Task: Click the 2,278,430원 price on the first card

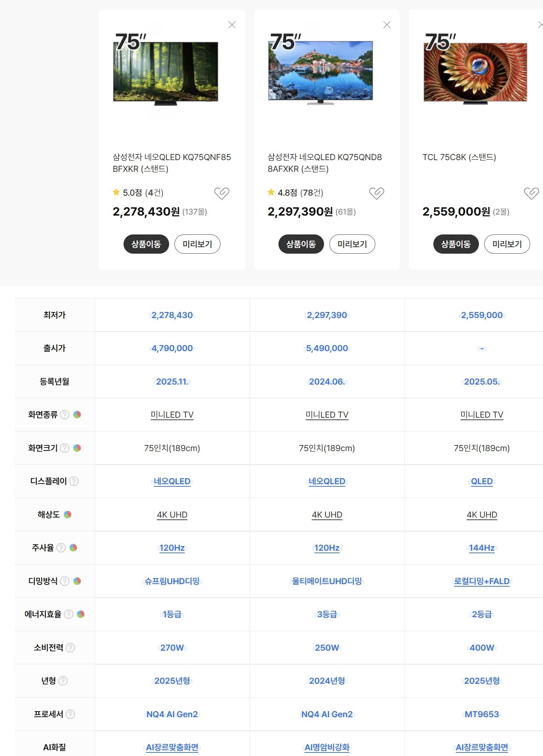Action: click(x=146, y=212)
